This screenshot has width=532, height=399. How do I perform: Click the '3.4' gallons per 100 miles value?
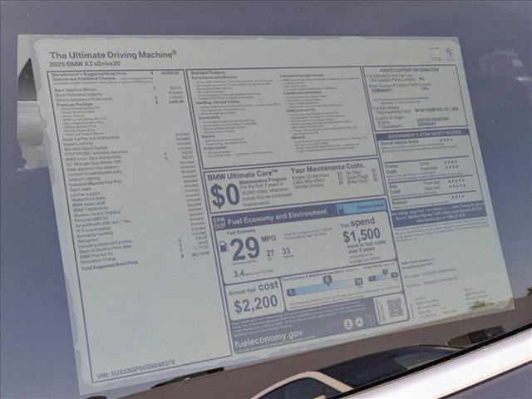(239, 273)
